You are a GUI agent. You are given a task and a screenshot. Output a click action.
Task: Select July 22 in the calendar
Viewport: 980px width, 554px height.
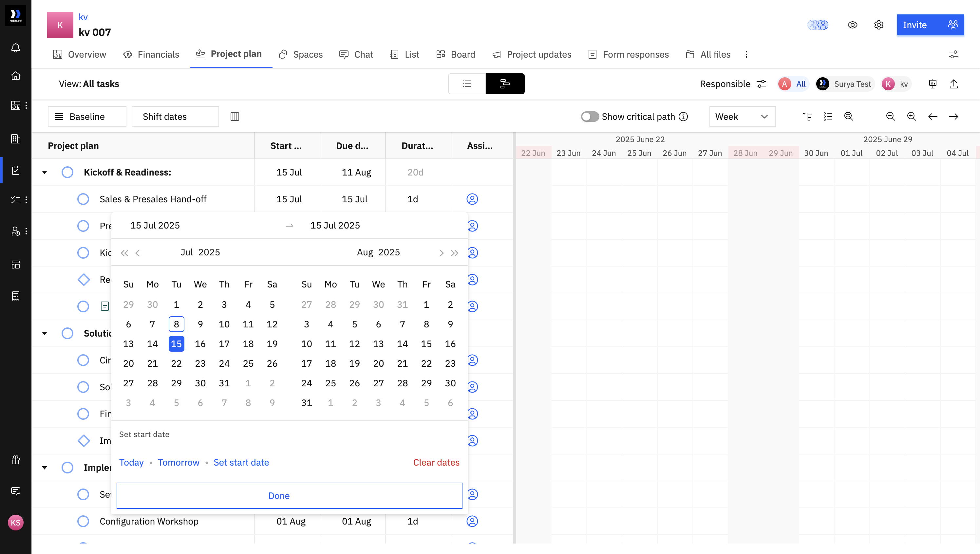tap(176, 363)
